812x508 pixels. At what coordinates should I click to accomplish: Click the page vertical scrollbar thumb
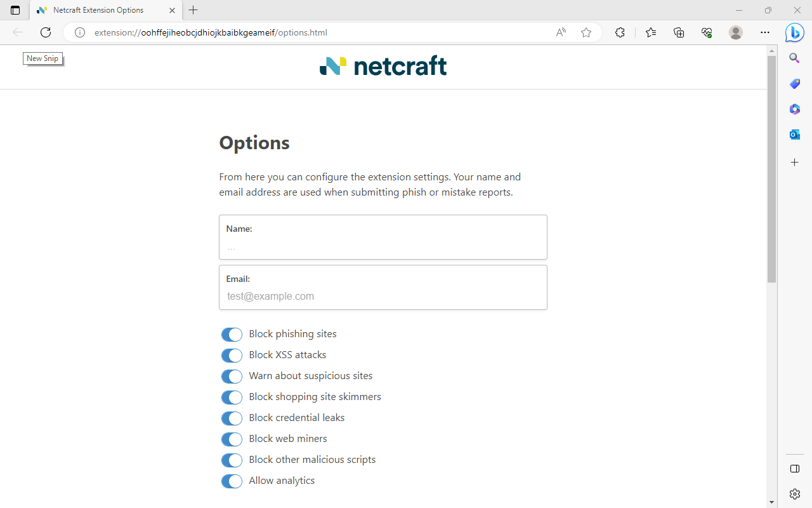point(771,168)
